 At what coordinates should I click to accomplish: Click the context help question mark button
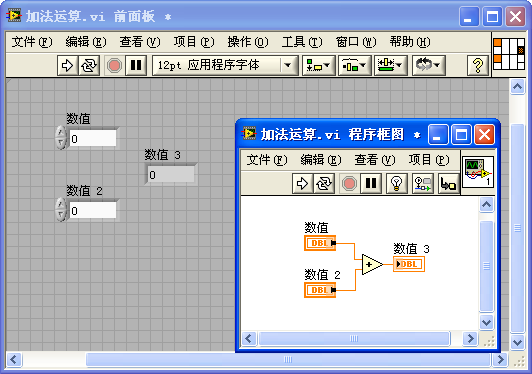click(x=478, y=65)
